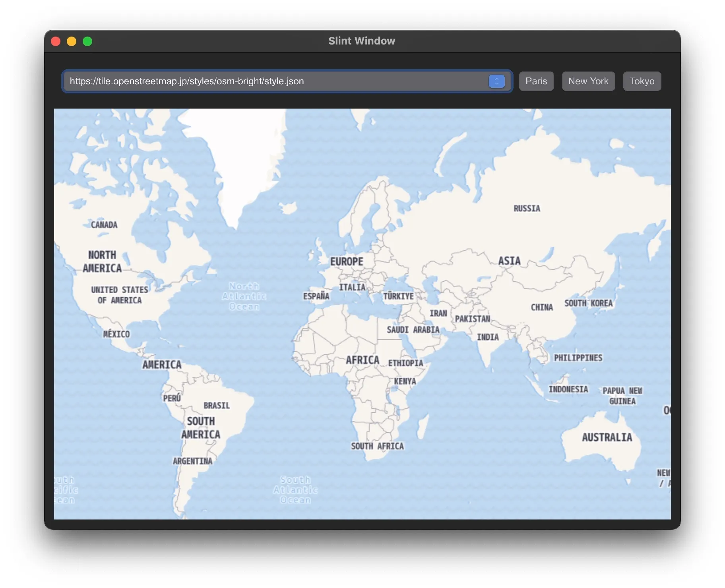Click the ITALIA label on the map
The height and width of the screenshot is (588, 725).
click(x=352, y=287)
